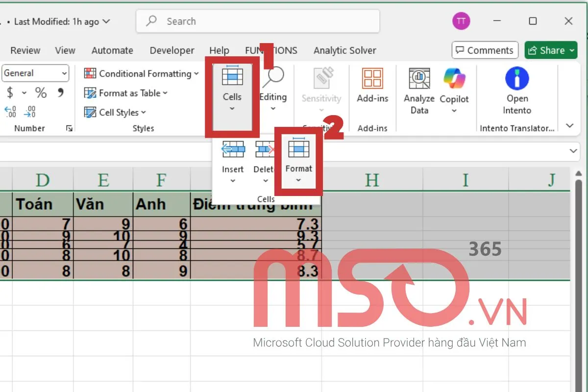Open the Format cells icon

[x=298, y=149]
